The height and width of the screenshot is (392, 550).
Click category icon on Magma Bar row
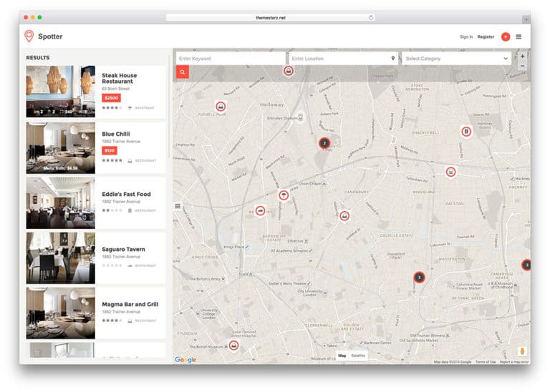(130, 320)
